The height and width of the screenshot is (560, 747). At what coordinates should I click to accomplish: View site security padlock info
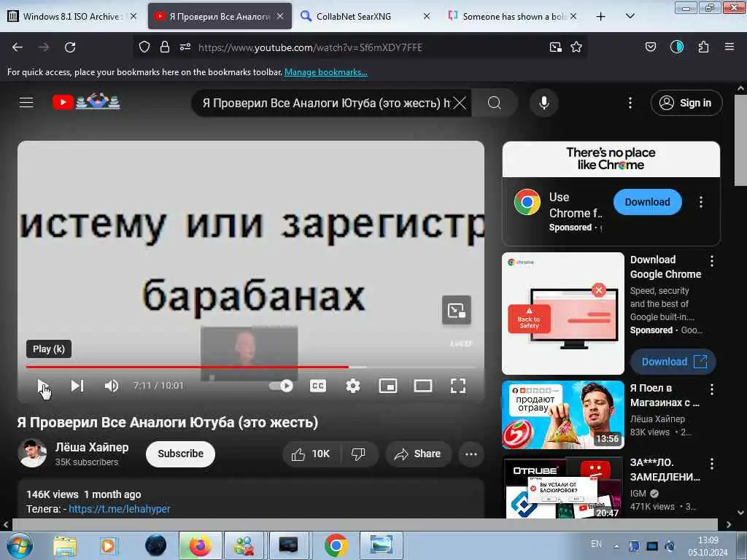point(165,47)
